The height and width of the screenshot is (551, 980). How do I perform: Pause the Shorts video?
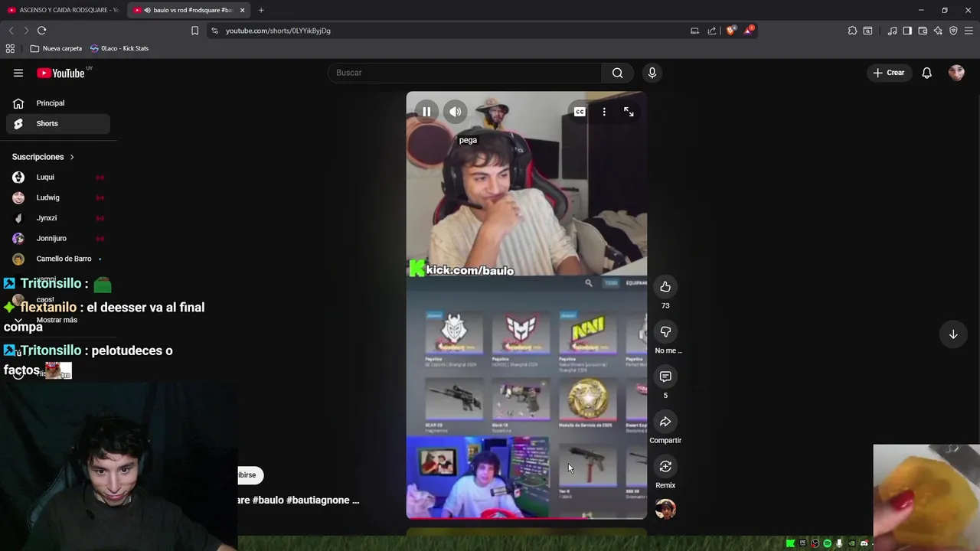[x=426, y=112]
